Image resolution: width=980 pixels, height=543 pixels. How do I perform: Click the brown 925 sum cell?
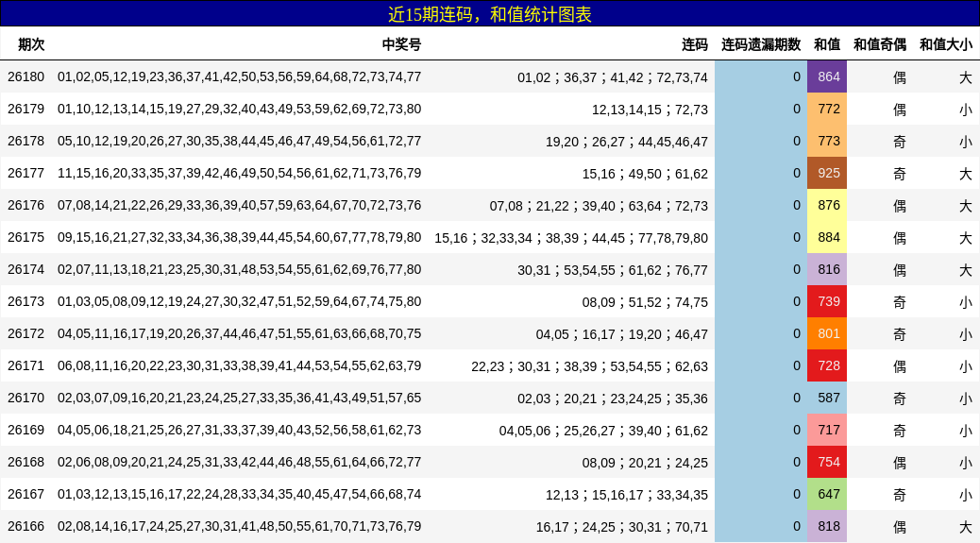[x=827, y=173]
